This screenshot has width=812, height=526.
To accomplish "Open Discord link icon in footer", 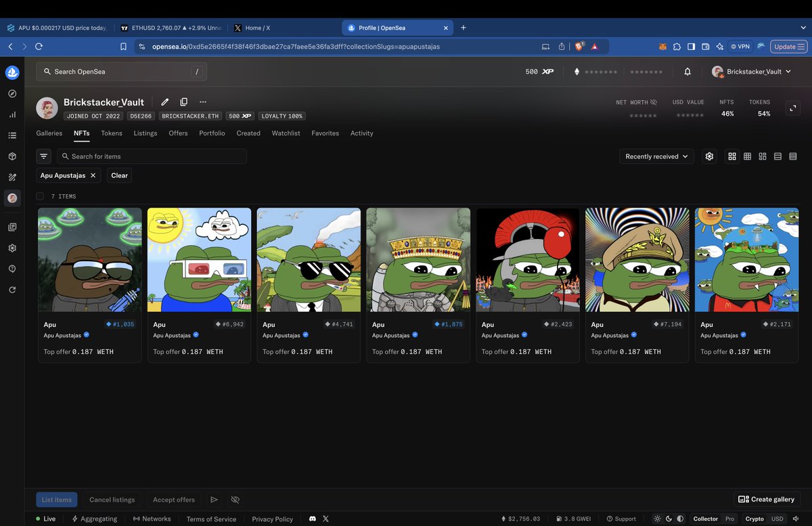I will pyautogui.click(x=312, y=519).
